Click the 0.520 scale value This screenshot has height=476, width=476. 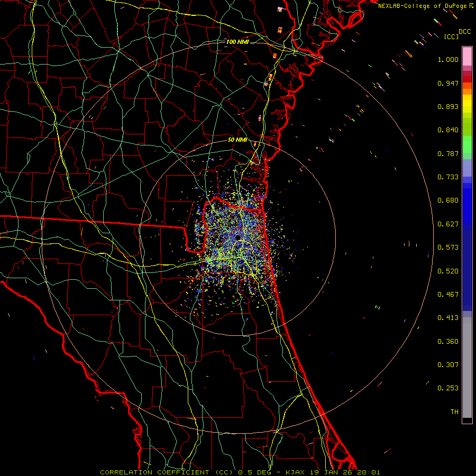click(448, 271)
